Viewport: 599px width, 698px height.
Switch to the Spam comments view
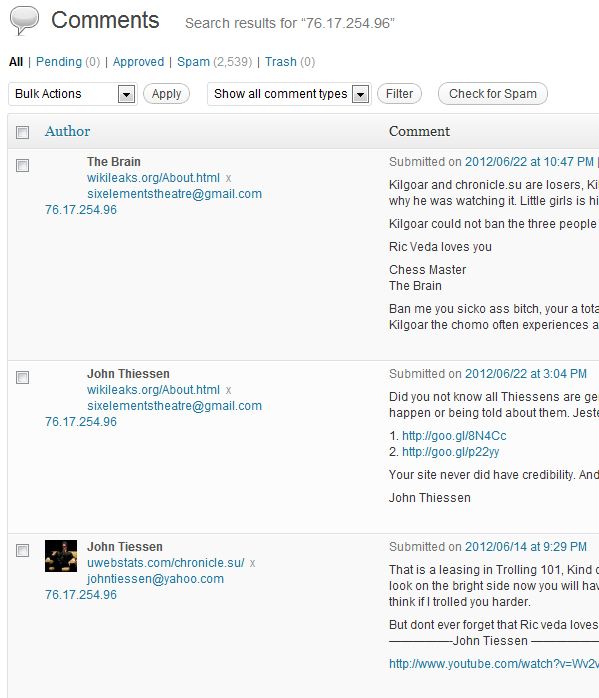[193, 61]
